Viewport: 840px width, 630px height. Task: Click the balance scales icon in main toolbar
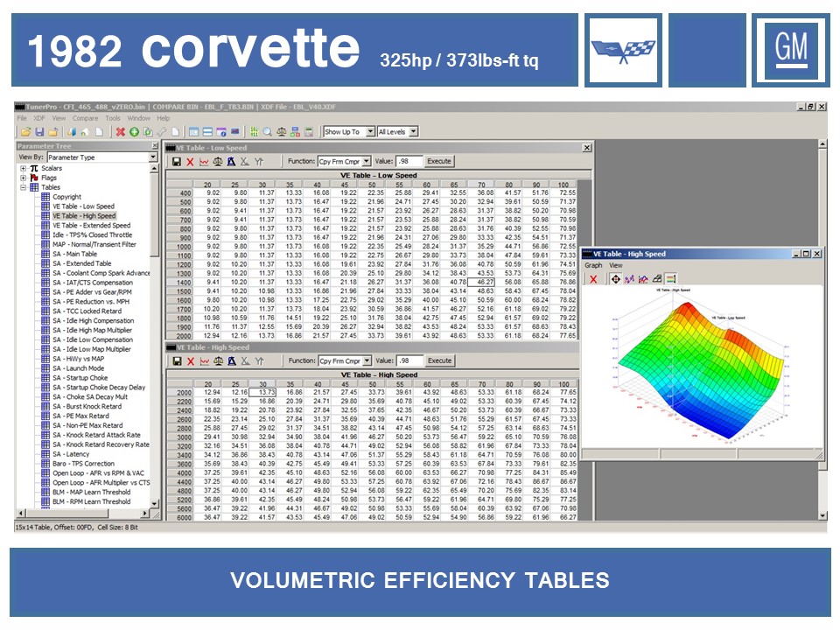pyautogui.click(x=281, y=132)
